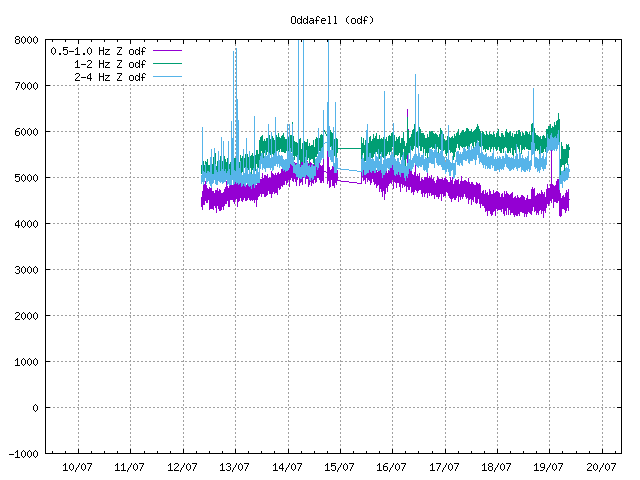Image resolution: width=640 pixels, height=480 pixels.
Task: Click the green legend line sample
Action: pos(166,64)
